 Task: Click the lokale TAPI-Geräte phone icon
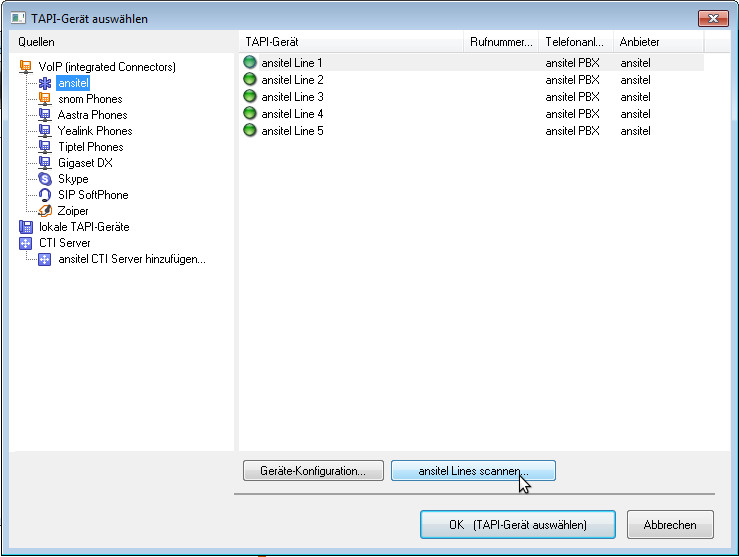coord(25,227)
